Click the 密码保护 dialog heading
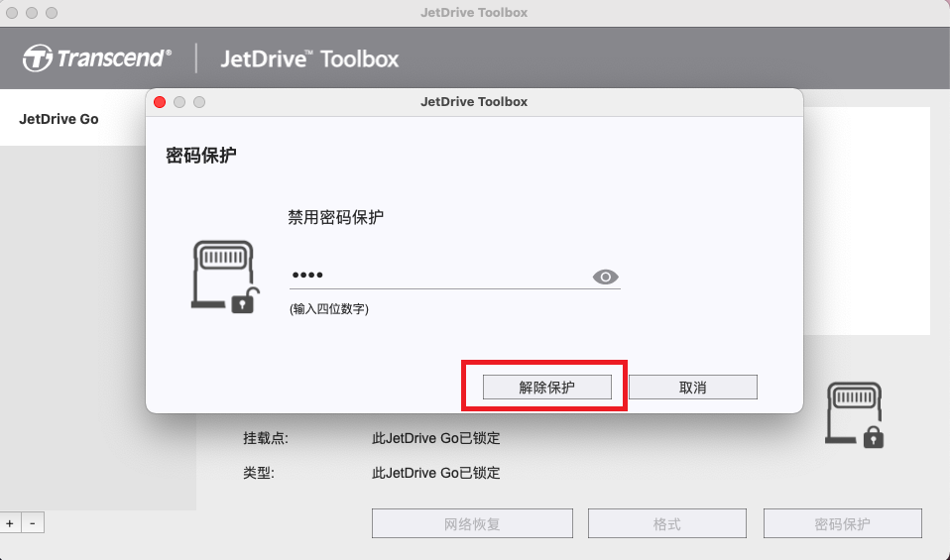This screenshot has width=950, height=560. 201,155
